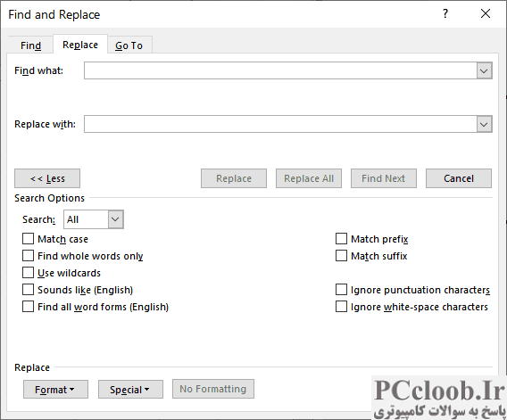Enable the Match case checkbox
Screen dimensions: 507x420
pos(29,239)
